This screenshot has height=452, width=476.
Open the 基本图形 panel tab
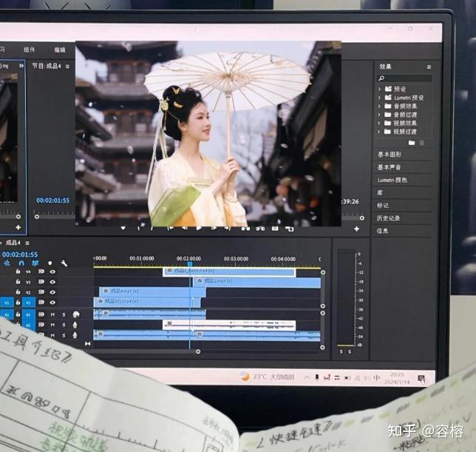(390, 155)
